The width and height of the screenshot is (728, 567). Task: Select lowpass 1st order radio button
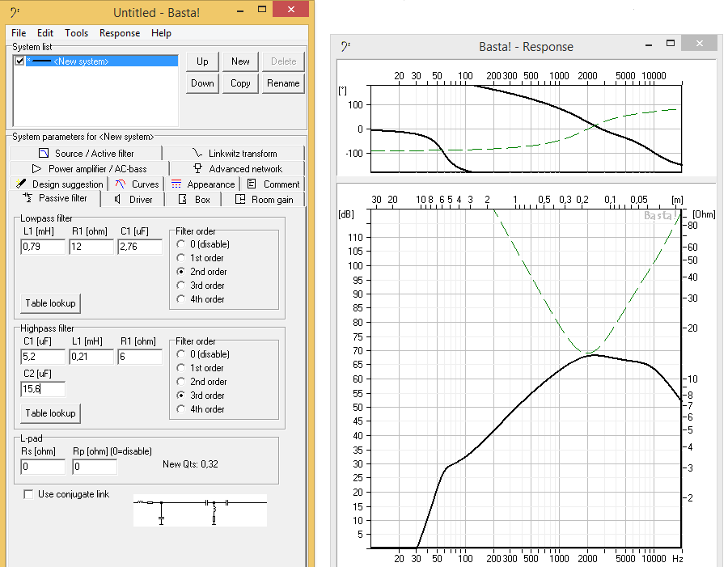pyautogui.click(x=181, y=258)
